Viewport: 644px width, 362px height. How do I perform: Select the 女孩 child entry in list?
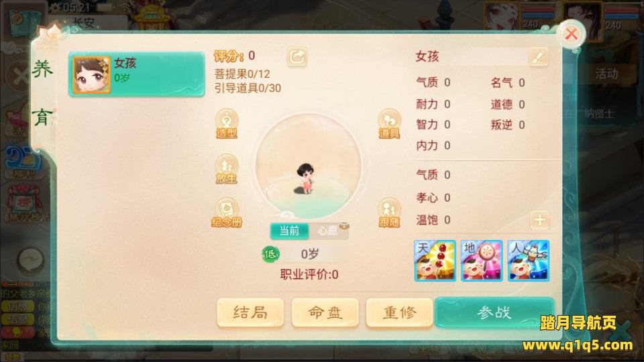pyautogui.click(x=136, y=74)
